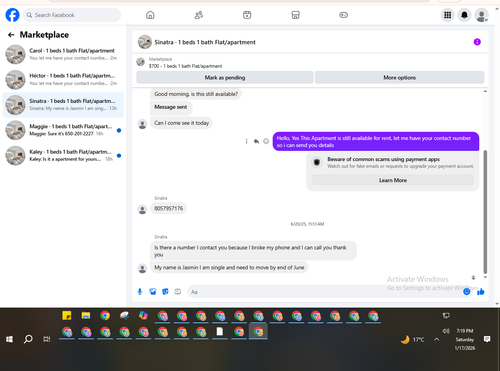Click the voice clip microphone icon
The width and height of the screenshot is (500, 371).
click(140, 292)
